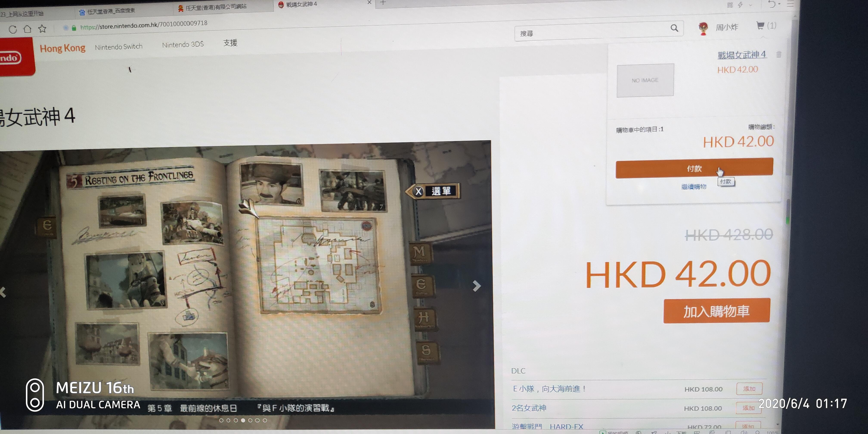Click the NO IMAGE cart item thumbnail
868x434 pixels.
pyautogui.click(x=645, y=80)
